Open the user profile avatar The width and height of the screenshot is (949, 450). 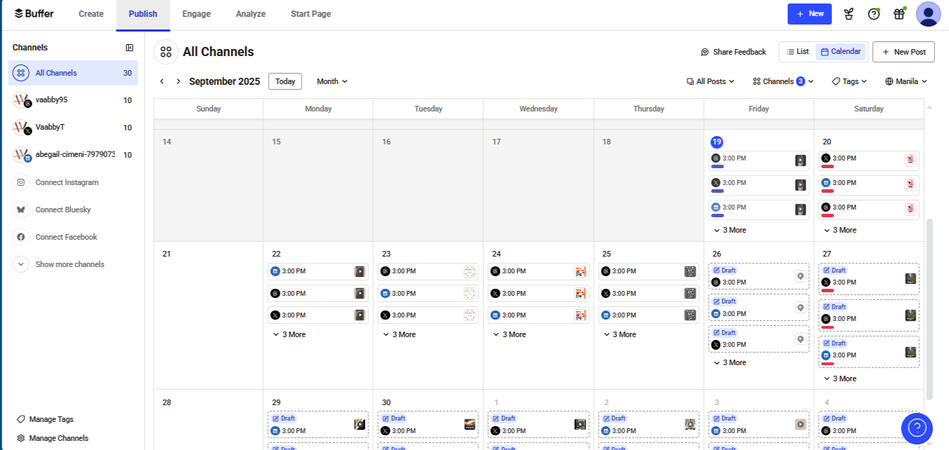coord(928,14)
